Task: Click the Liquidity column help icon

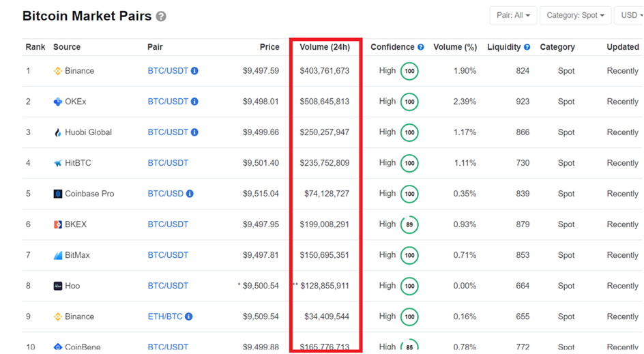Action: (x=527, y=47)
